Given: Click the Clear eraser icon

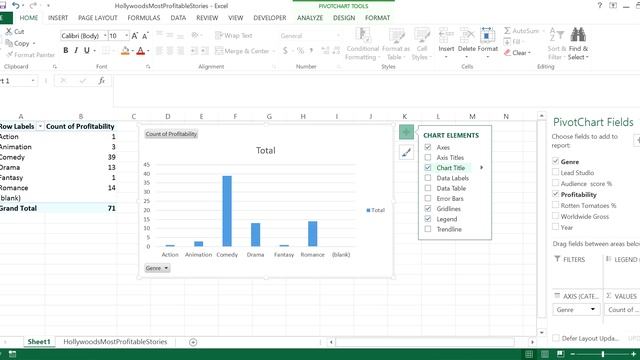Looking at the screenshot, I should (507, 53).
